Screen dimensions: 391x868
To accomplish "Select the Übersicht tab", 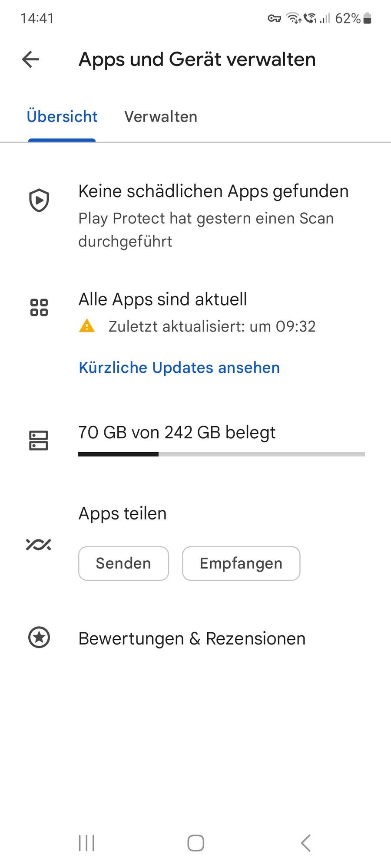I will (62, 117).
